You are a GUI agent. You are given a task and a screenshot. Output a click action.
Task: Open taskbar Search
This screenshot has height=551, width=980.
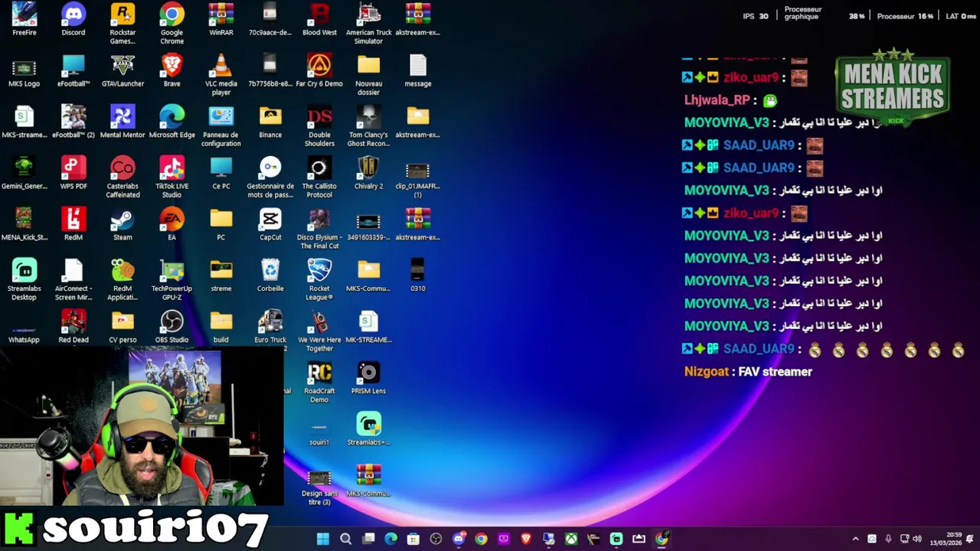coord(345,539)
